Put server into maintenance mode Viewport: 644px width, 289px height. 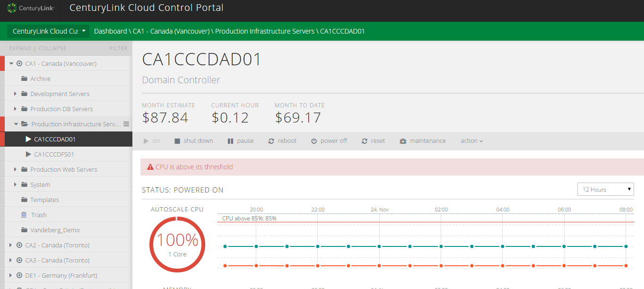(x=423, y=141)
